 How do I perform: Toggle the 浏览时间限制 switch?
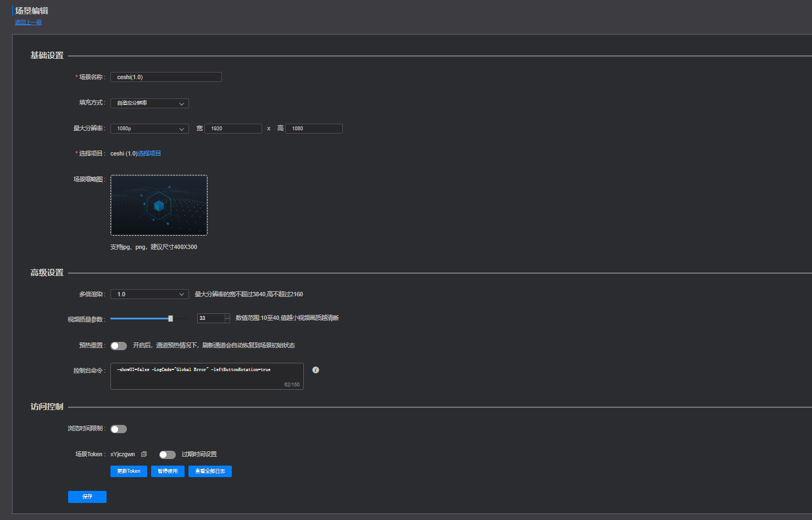click(119, 429)
